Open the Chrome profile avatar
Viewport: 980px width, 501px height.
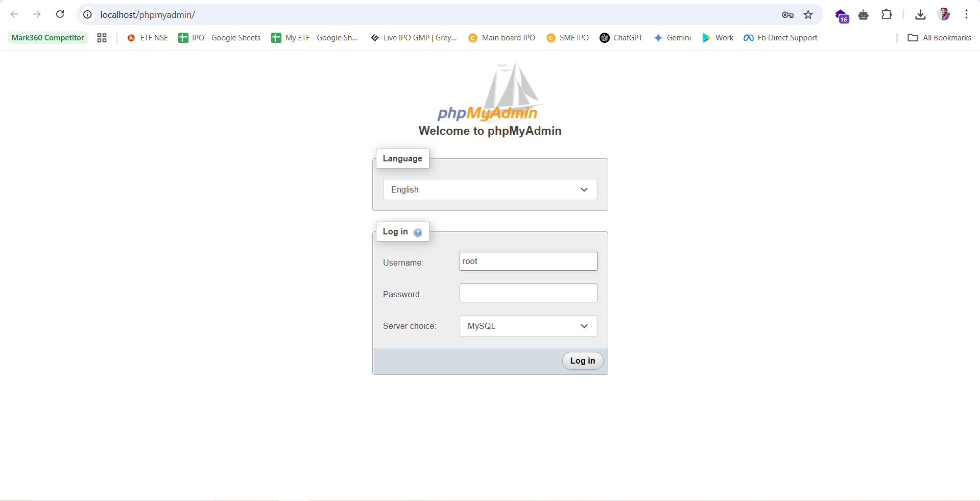pyautogui.click(x=944, y=14)
